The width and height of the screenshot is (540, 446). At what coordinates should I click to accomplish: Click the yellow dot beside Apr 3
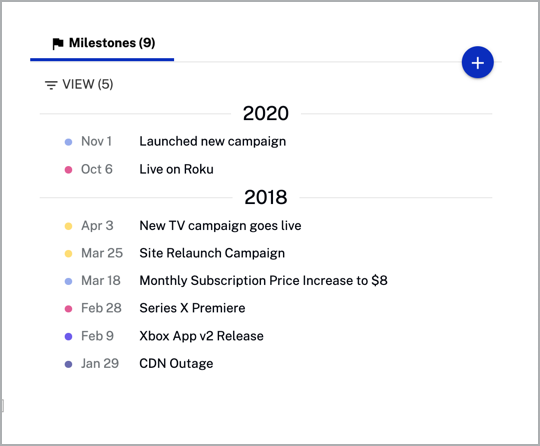69,226
